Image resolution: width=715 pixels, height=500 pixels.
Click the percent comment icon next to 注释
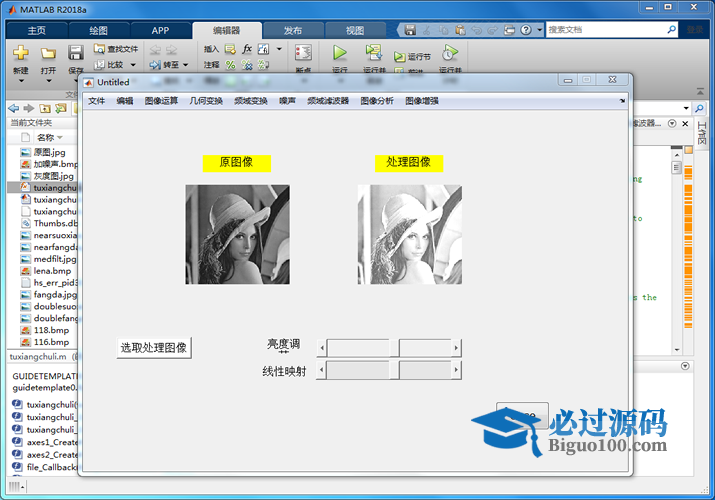[231, 65]
